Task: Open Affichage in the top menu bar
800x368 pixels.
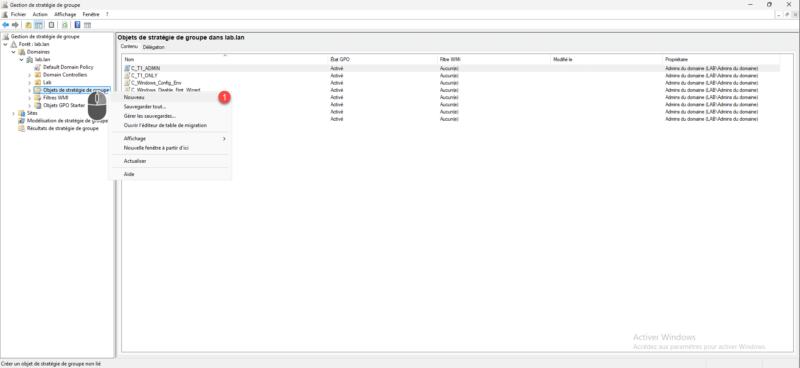Action: tap(65, 14)
